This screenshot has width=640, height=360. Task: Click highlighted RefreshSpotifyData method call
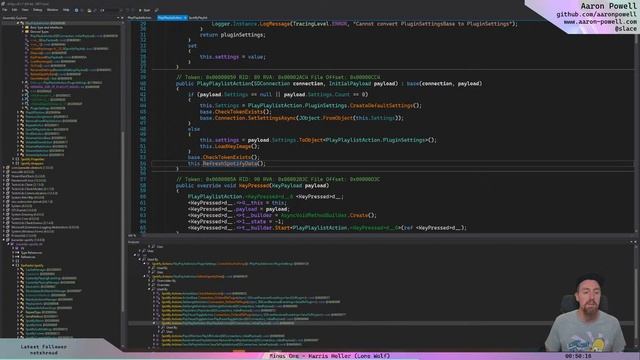(x=230, y=163)
